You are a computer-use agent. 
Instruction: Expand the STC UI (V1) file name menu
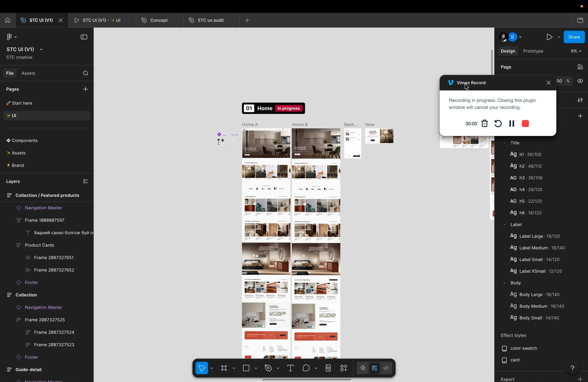pyautogui.click(x=41, y=50)
